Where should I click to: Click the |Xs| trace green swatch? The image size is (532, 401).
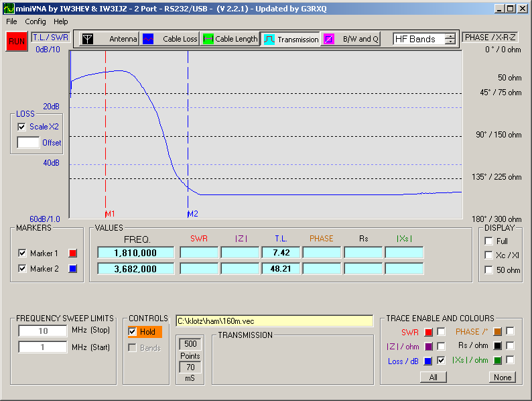pos(498,360)
